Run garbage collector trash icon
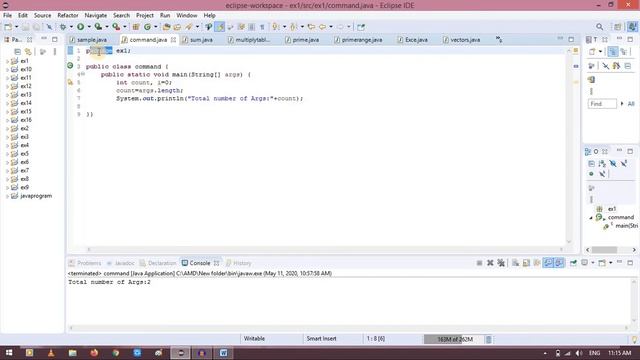This screenshot has height=360, width=640. [x=489, y=339]
